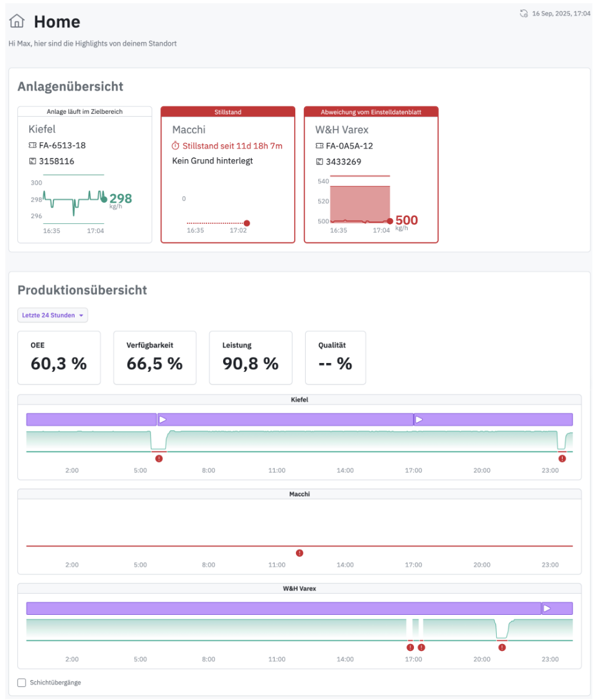Viewport: 593px width, 700px height.
Task: Open the W&H Varex deviation card
Action: (x=370, y=174)
